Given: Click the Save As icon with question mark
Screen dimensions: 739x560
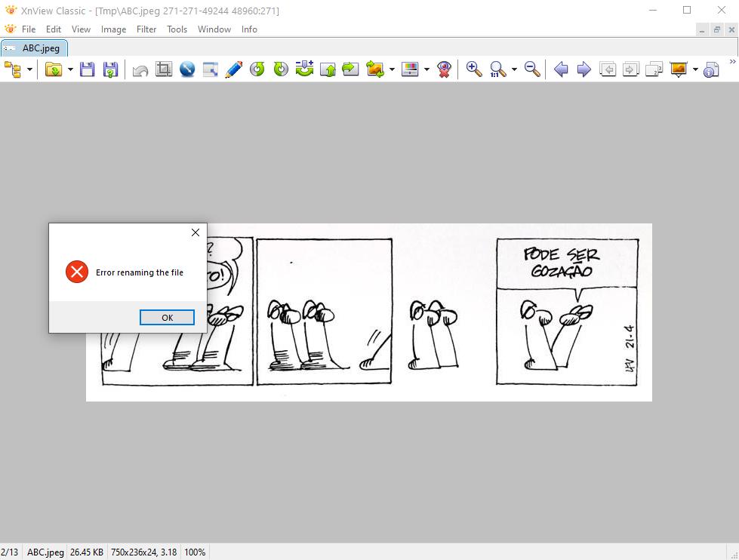Looking at the screenshot, I should point(110,69).
